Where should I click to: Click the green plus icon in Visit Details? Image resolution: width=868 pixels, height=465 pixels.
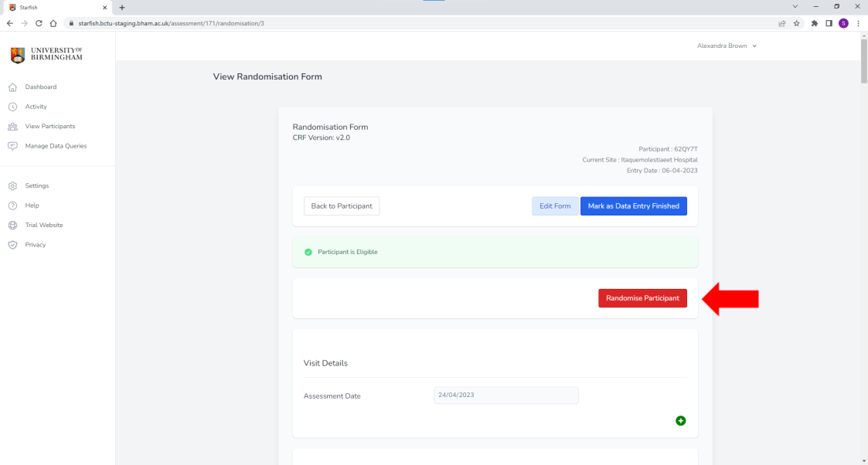point(680,421)
